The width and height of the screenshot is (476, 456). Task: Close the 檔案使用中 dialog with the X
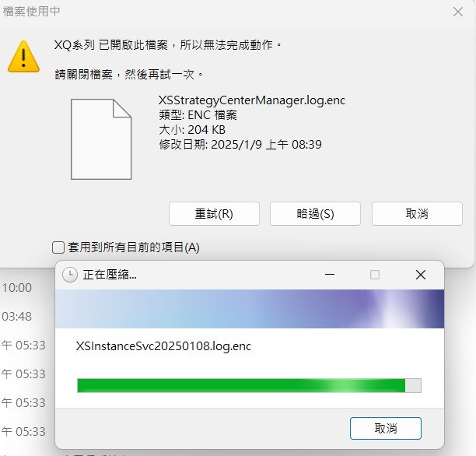tap(458, 12)
